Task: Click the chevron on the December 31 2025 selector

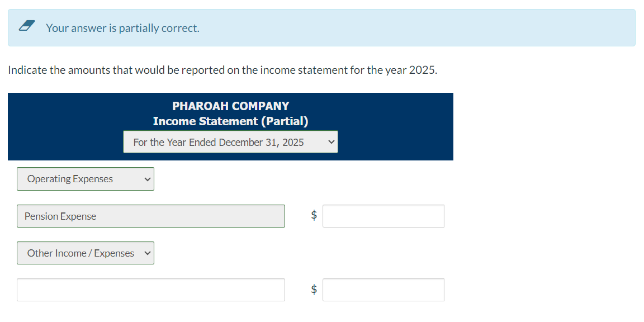Action: [x=330, y=141]
